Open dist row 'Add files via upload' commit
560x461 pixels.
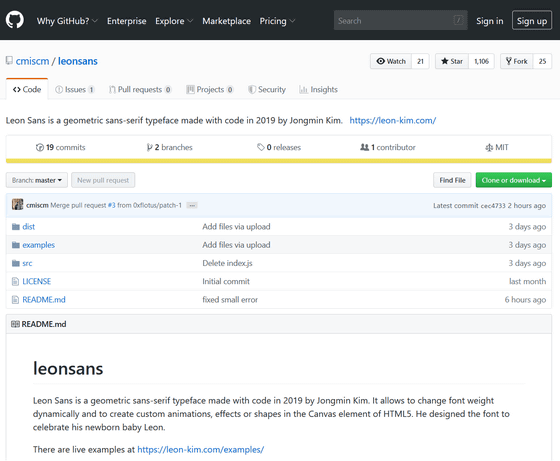pos(236,227)
